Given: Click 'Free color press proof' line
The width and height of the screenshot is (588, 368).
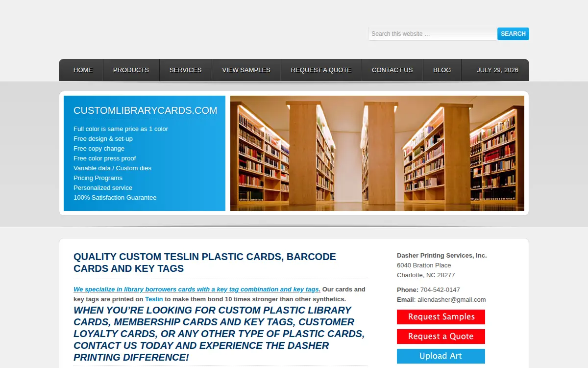Looking at the screenshot, I should coord(105,158).
